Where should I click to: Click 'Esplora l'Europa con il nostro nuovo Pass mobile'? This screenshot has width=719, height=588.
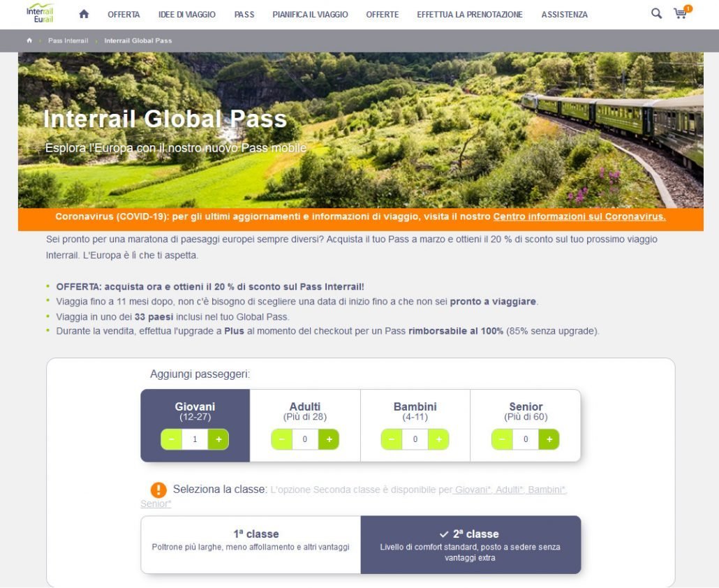coord(176,148)
